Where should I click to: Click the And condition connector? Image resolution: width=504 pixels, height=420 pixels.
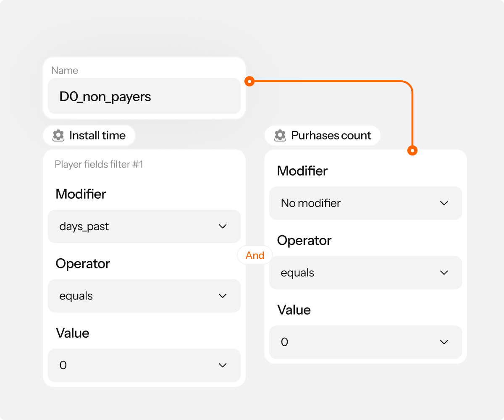(255, 255)
